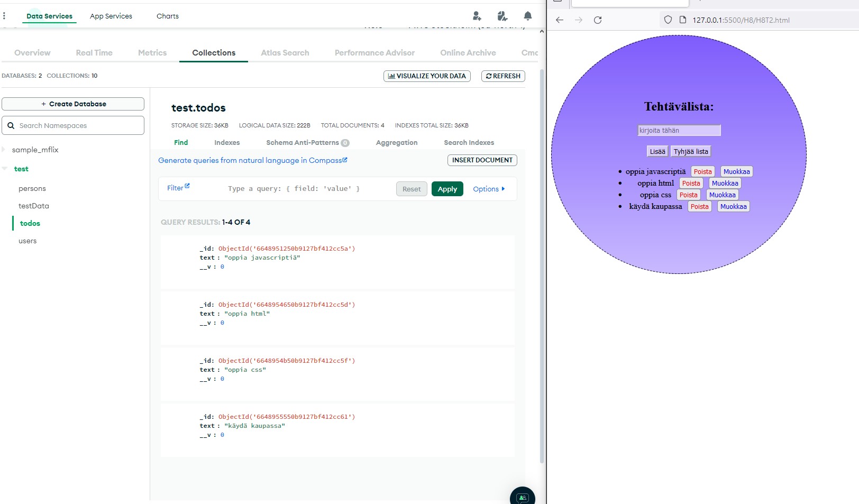The height and width of the screenshot is (504, 859).
Task: Open the Aggregation tab
Action: pyautogui.click(x=396, y=143)
